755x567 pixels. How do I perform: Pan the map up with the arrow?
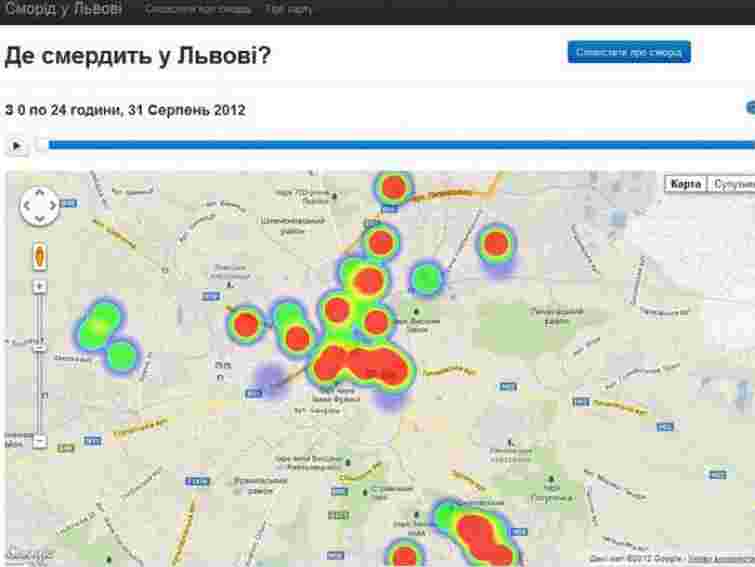tap(39, 193)
